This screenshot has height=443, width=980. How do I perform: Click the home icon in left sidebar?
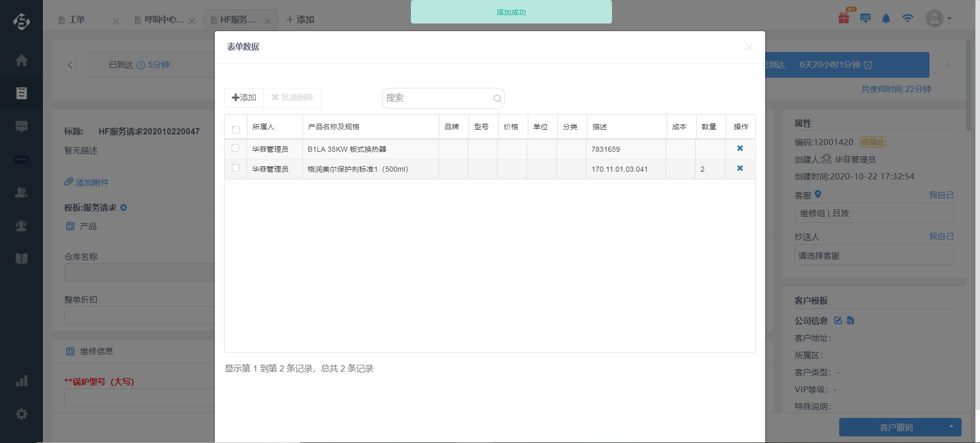click(21, 60)
